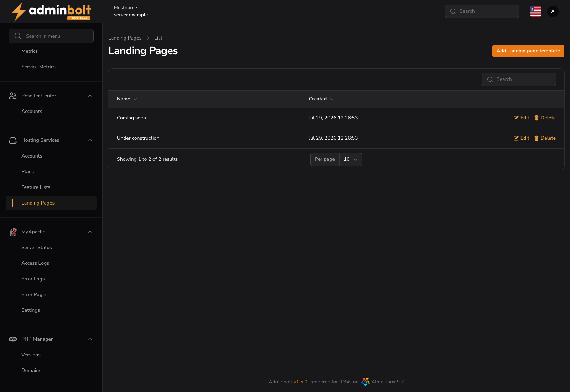The width and height of the screenshot is (570, 392).
Task: Collapse the Reseller Center section
Action: (x=90, y=96)
